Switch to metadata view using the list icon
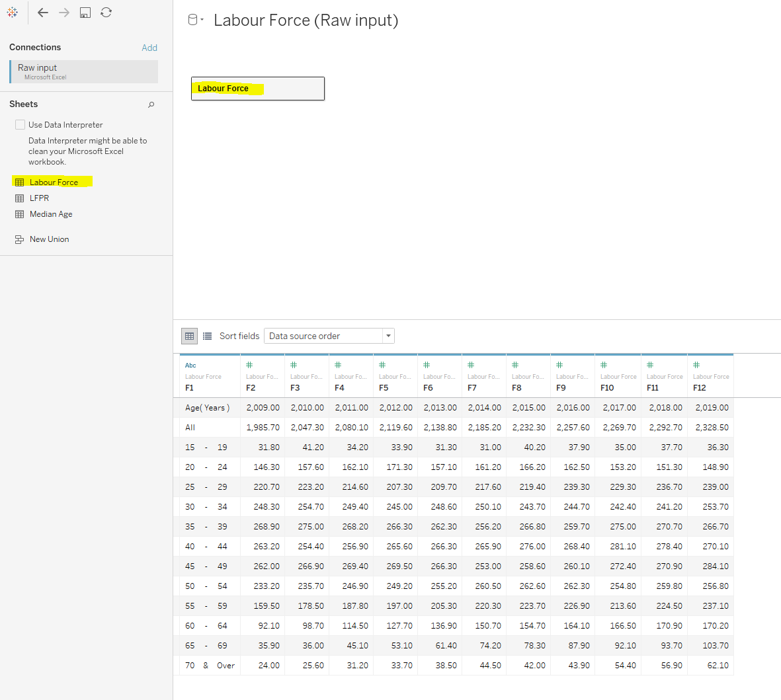This screenshot has width=781, height=700. click(208, 336)
